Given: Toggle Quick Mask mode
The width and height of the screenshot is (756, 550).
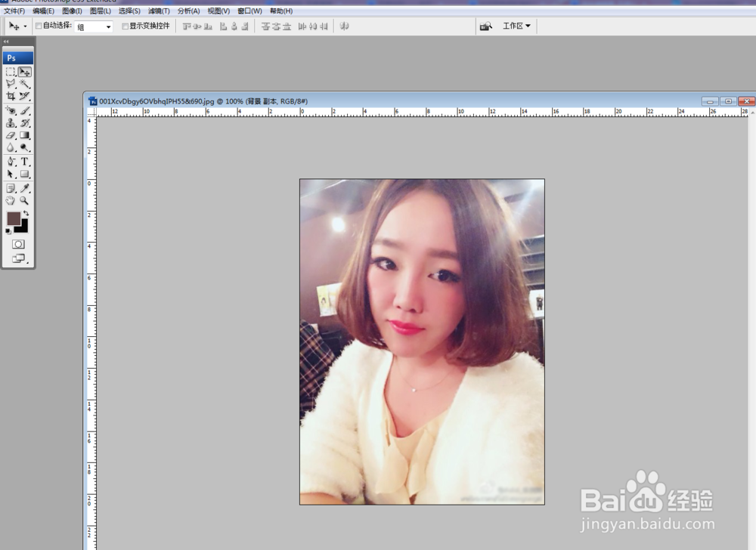Looking at the screenshot, I should coord(18,244).
